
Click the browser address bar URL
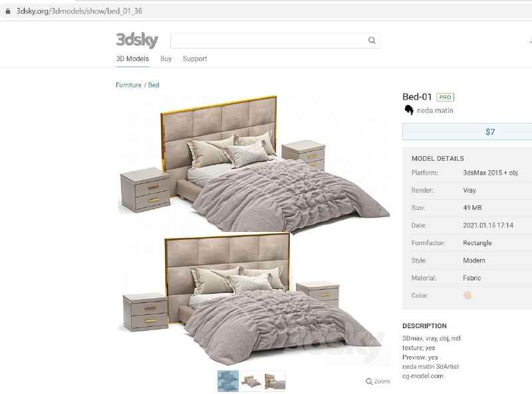coord(79,11)
